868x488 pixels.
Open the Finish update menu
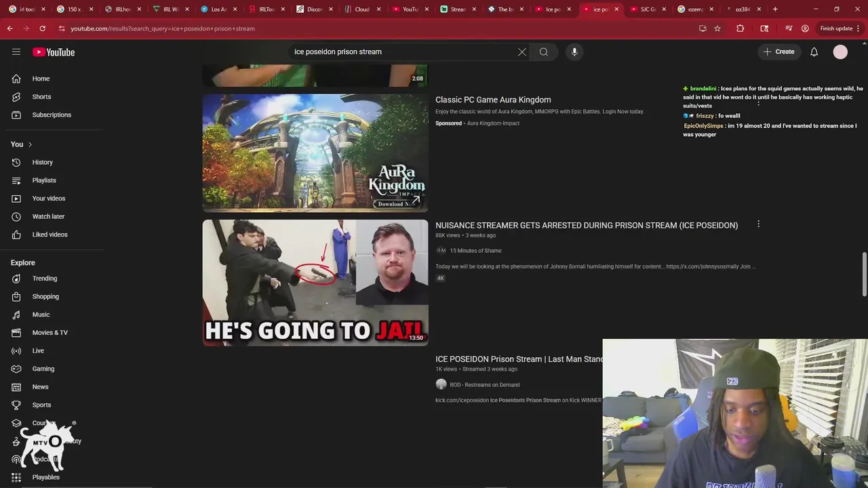tap(840, 28)
